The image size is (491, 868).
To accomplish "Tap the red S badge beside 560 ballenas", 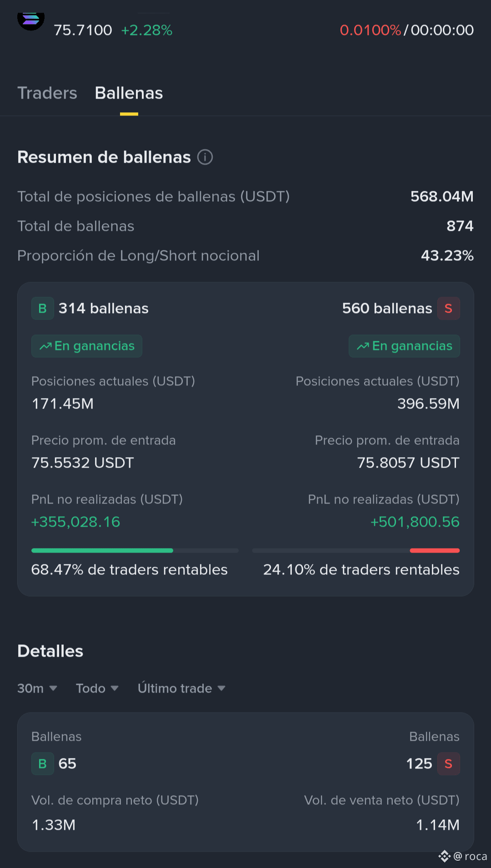I will tap(448, 309).
